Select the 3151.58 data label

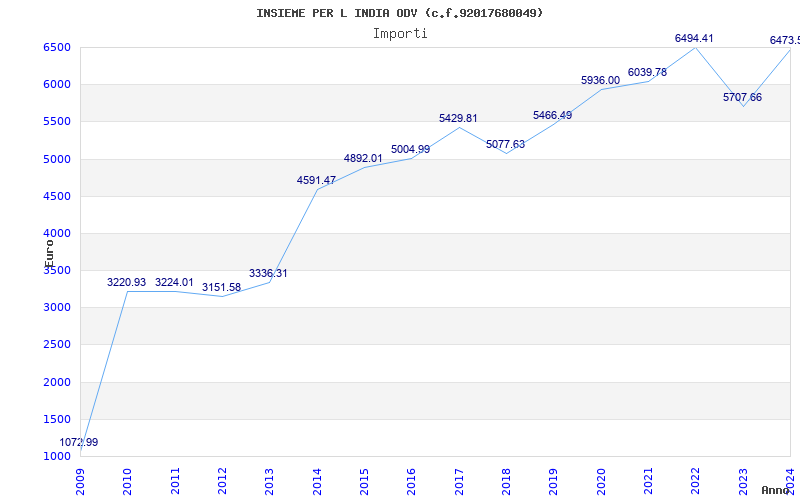coord(221,287)
